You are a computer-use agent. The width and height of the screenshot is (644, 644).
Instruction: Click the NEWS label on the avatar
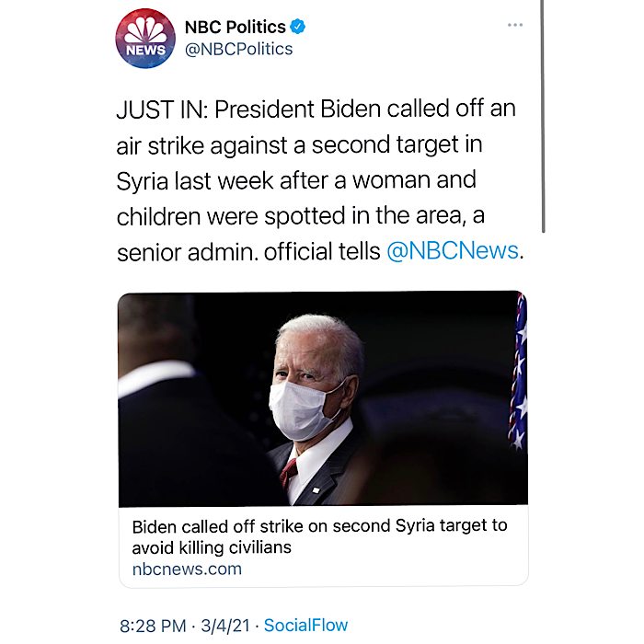click(146, 51)
